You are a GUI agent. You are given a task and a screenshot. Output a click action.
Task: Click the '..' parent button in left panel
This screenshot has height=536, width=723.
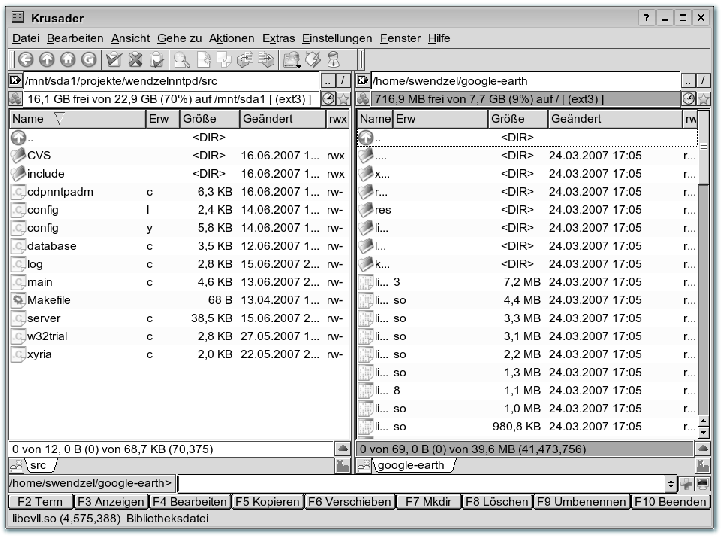[x=328, y=80]
